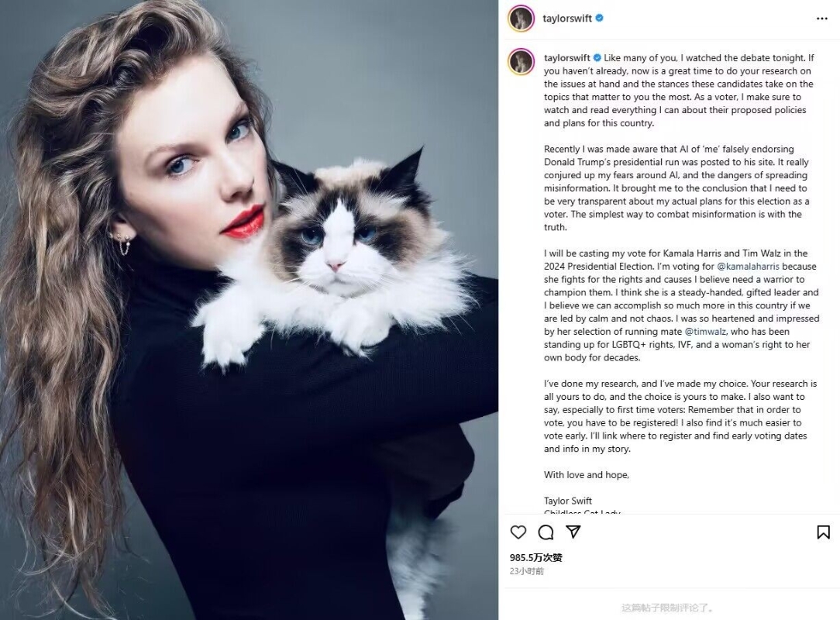Screen dimensions: 840x620
Task: Follow the @kamalaharris mention link
Action: [x=748, y=267]
